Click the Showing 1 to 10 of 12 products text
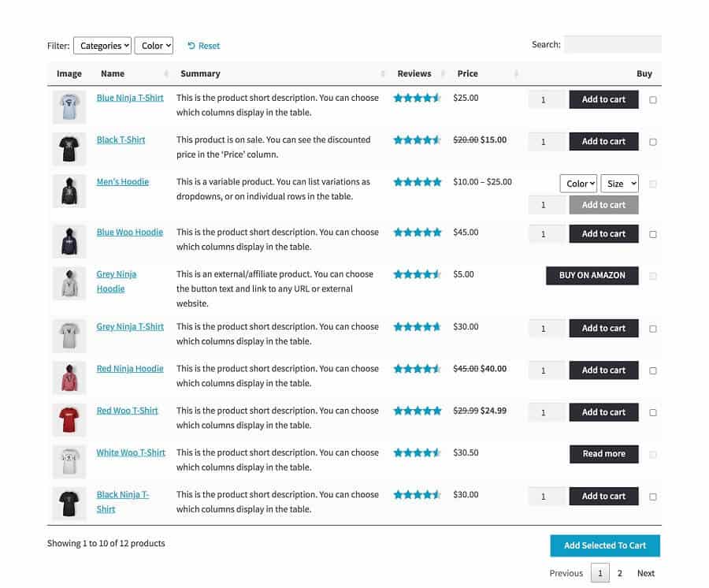This screenshot has height=588, width=709. pyautogui.click(x=106, y=543)
